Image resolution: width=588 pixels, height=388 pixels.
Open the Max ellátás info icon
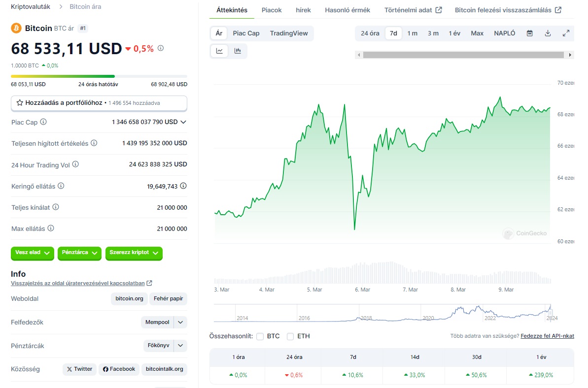[51, 228]
